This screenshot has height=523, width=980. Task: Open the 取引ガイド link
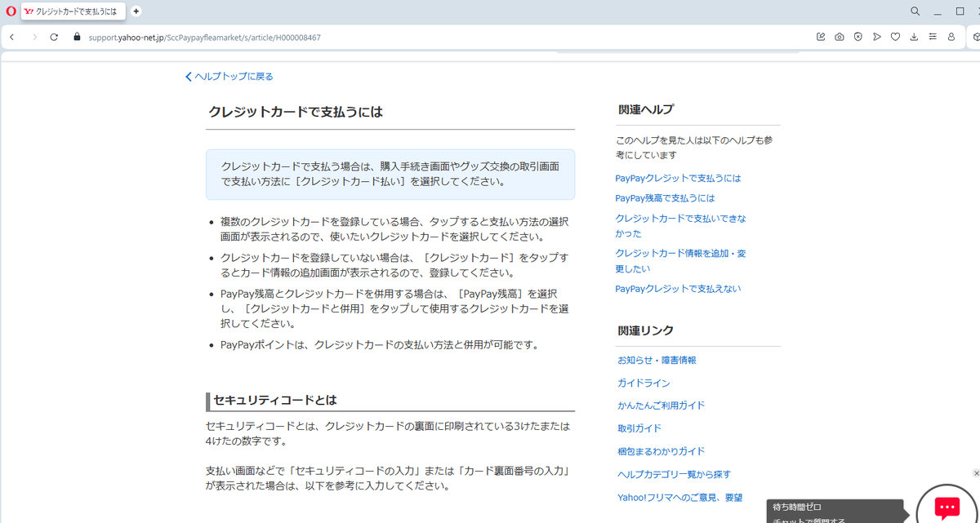click(x=639, y=428)
